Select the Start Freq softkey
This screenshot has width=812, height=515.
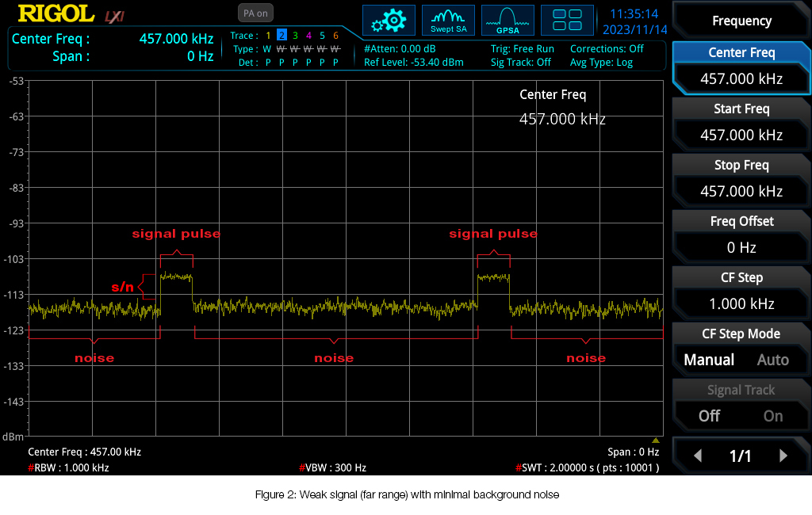(741, 122)
